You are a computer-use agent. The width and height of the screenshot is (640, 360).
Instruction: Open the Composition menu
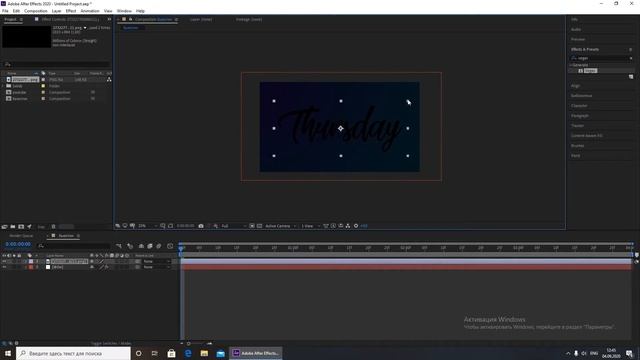[36, 11]
